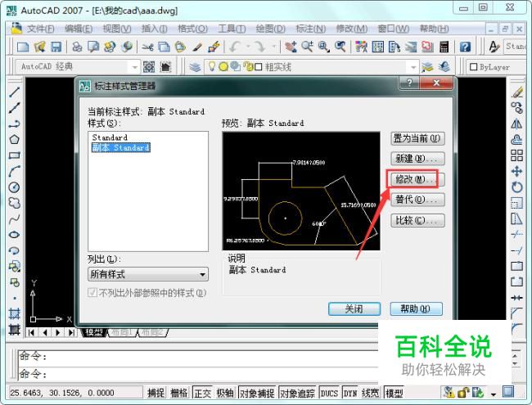
Task: Click the blue Help question icon
Action: (x=465, y=47)
